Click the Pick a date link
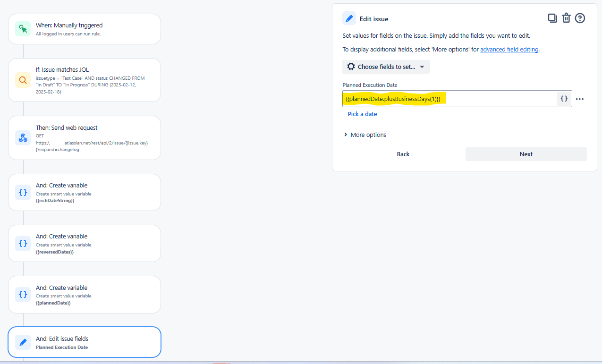This screenshot has height=364, width=602. pyautogui.click(x=362, y=114)
